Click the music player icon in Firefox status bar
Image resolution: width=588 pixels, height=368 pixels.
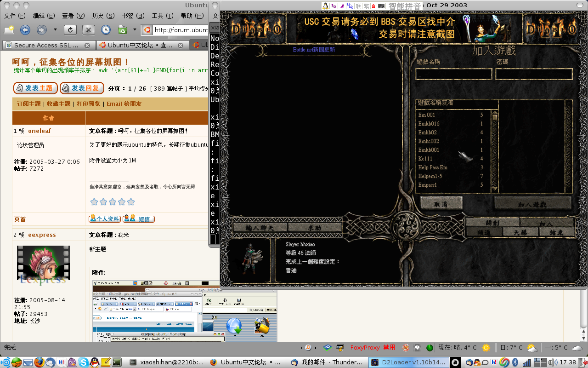coord(308,348)
